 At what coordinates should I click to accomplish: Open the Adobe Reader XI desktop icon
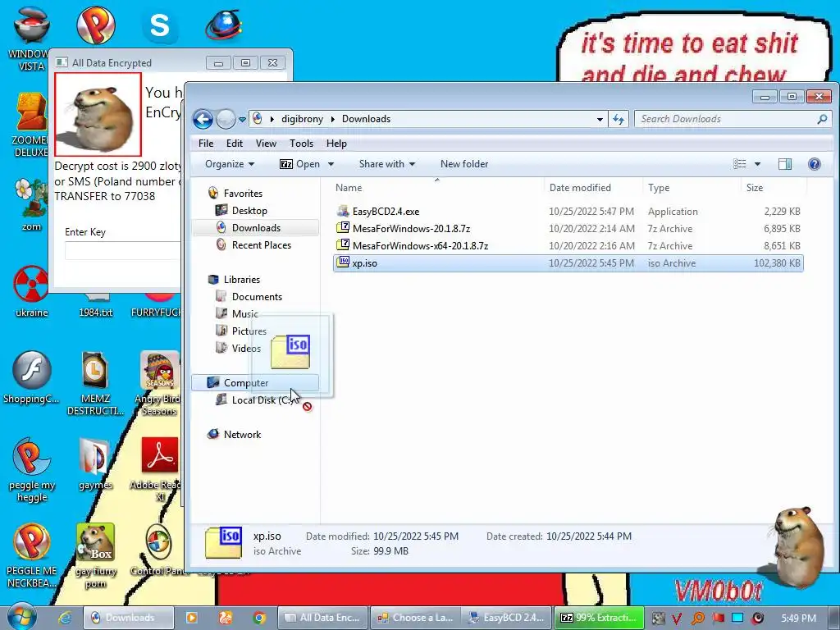click(x=158, y=470)
